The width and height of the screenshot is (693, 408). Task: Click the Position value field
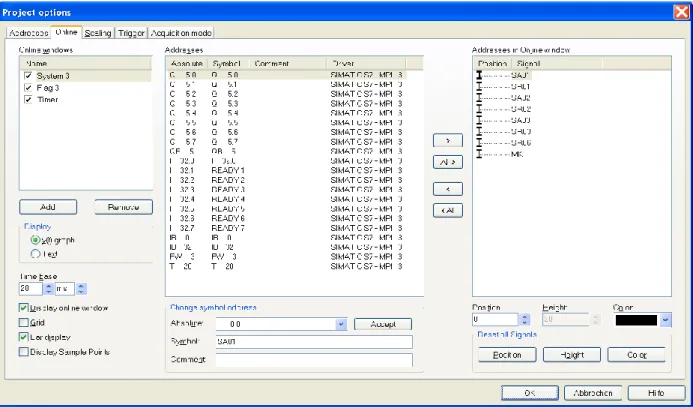pos(495,319)
